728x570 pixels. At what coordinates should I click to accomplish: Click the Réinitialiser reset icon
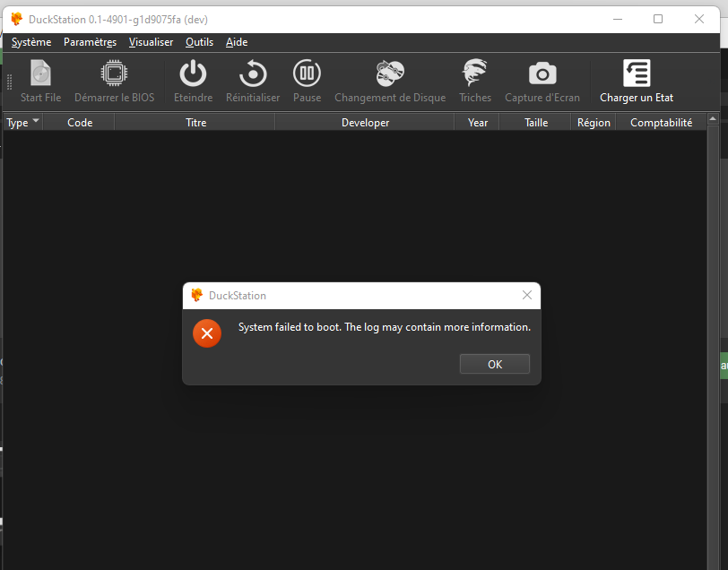pos(253,73)
